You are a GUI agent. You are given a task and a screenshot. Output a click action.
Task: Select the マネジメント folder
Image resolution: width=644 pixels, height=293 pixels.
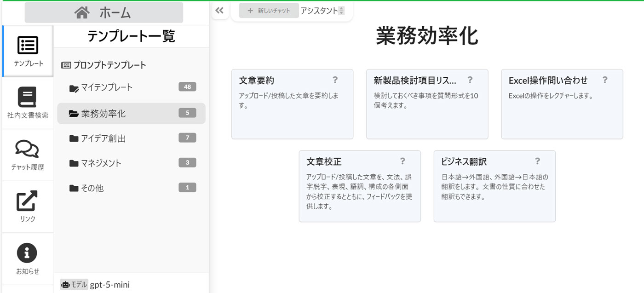point(101,163)
